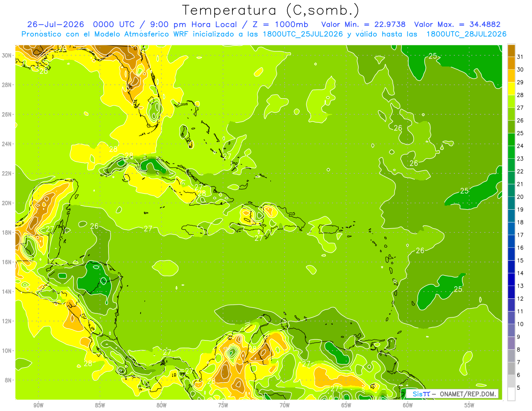The height and width of the screenshot is (411, 532).
Task: Click the 22N latitude axis label
Action: tap(7, 173)
